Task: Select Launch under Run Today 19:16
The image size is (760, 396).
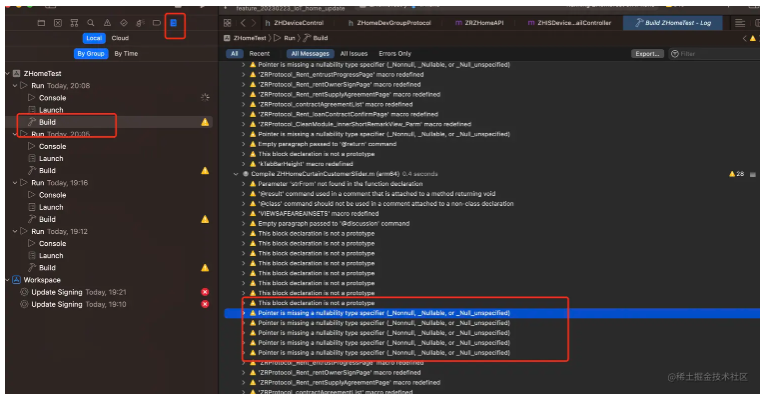Action: pyautogui.click(x=51, y=207)
